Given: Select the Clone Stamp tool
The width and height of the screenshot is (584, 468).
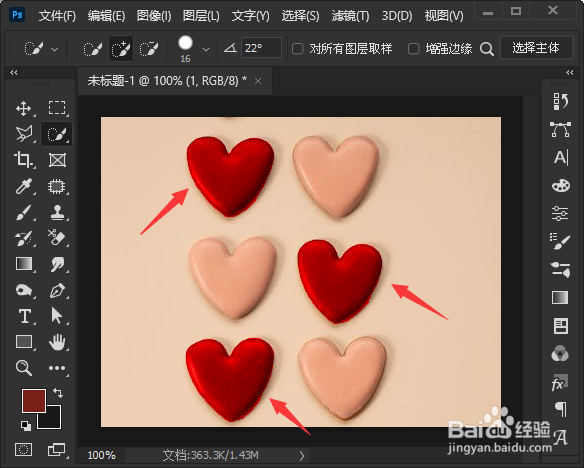Looking at the screenshot, I should point(57,212).
